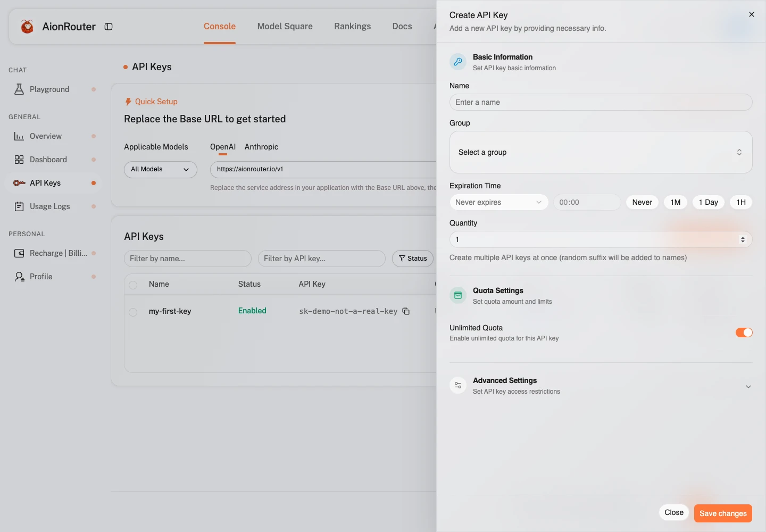Open the Never expires date dropdown
This screenshot has width=766, height=532.
point(498,202)
